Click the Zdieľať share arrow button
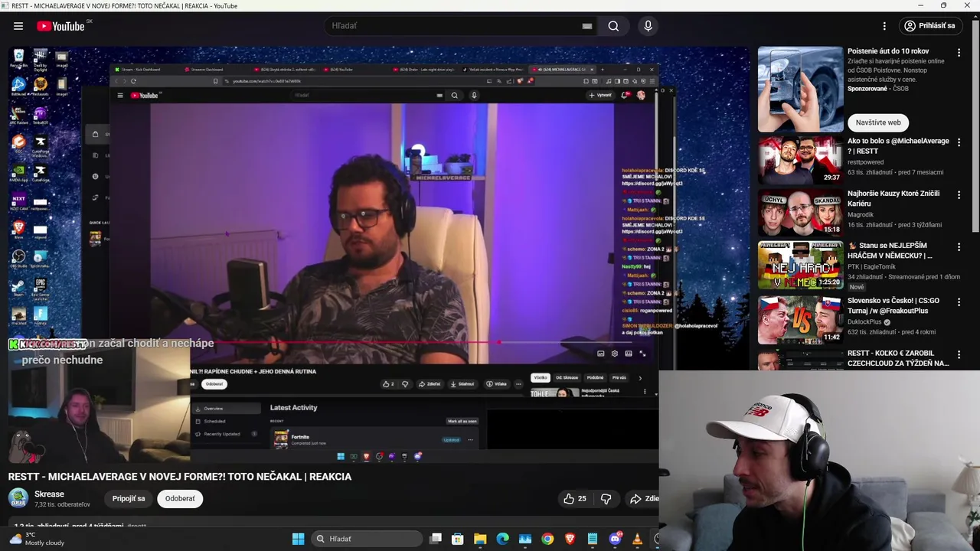This screenshot has width=980, height=551. click(644, 499)
